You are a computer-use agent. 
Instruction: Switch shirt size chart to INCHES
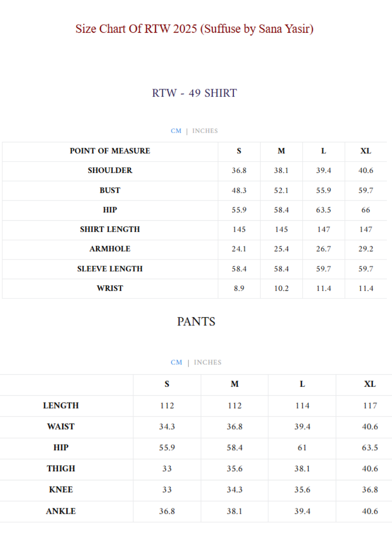(205, 131)
